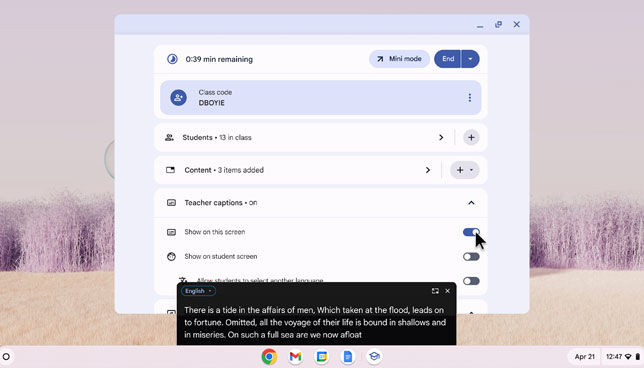Click the class code text DBOYIE
This screenshot has height=368, width=644.
pos(212,103)
